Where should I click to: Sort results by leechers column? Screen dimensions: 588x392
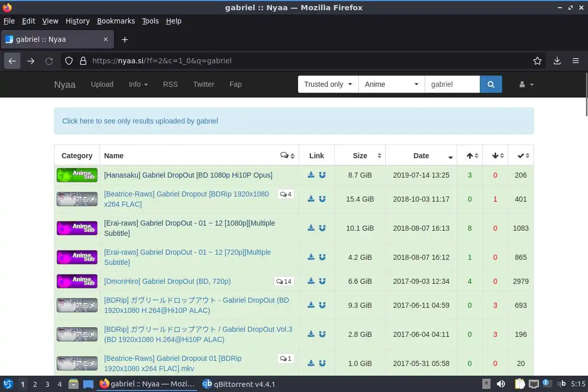point(496,156)
